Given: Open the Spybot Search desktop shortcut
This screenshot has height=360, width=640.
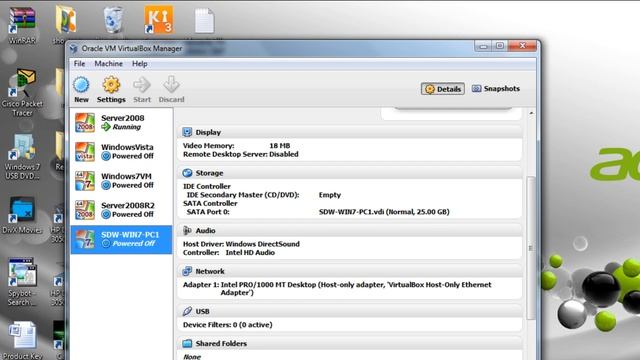Looking at the screenshot, I should pyautogui.click(x=22, y=282).
